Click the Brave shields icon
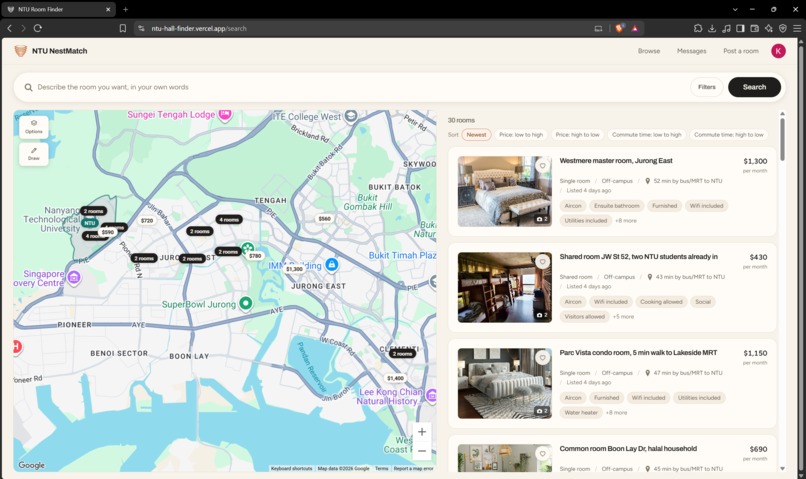This screenshot has width=806, height=479. (x=619, y=28)
